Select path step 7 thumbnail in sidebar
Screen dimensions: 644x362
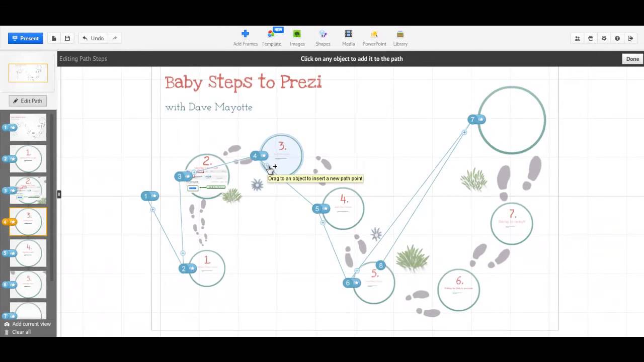pos(28,311)
